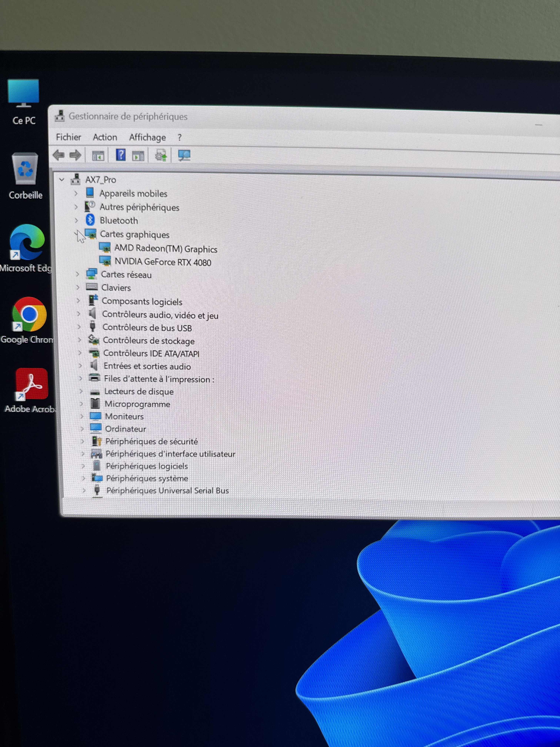
Task: Open the Affichage menu
Action: pyautogui.click(x=147, y=137)
